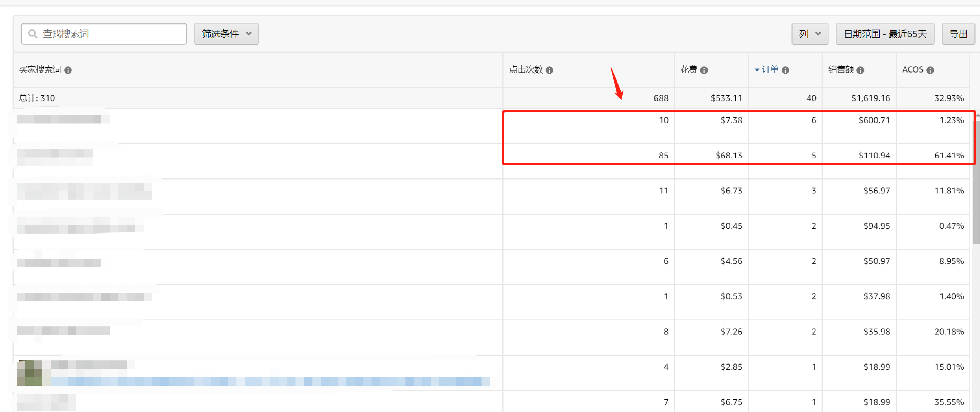
Task: Click info icon beside 花费 header
Action: point(704,70)
